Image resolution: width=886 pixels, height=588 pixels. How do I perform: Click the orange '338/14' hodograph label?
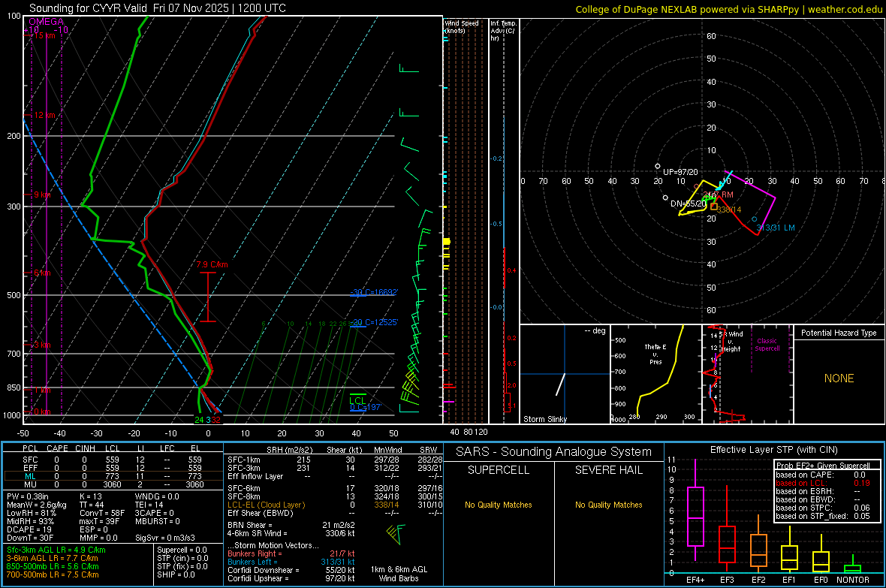[729, 210]
